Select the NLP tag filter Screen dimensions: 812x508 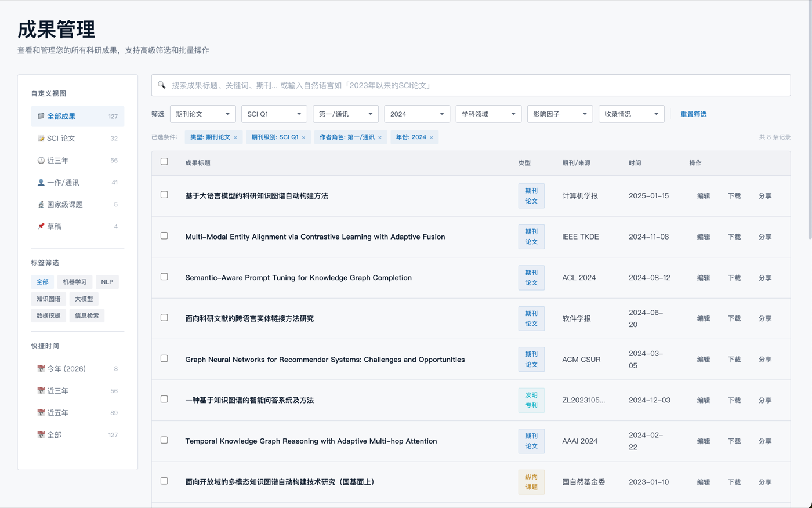(x=107, y=282)
